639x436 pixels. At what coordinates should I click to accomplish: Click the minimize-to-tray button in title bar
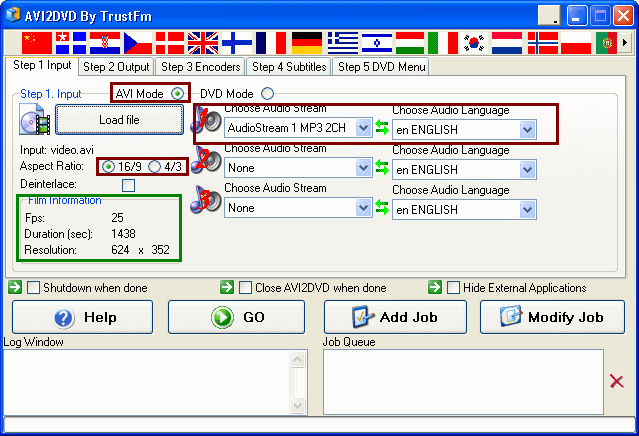tap(549, 16)
